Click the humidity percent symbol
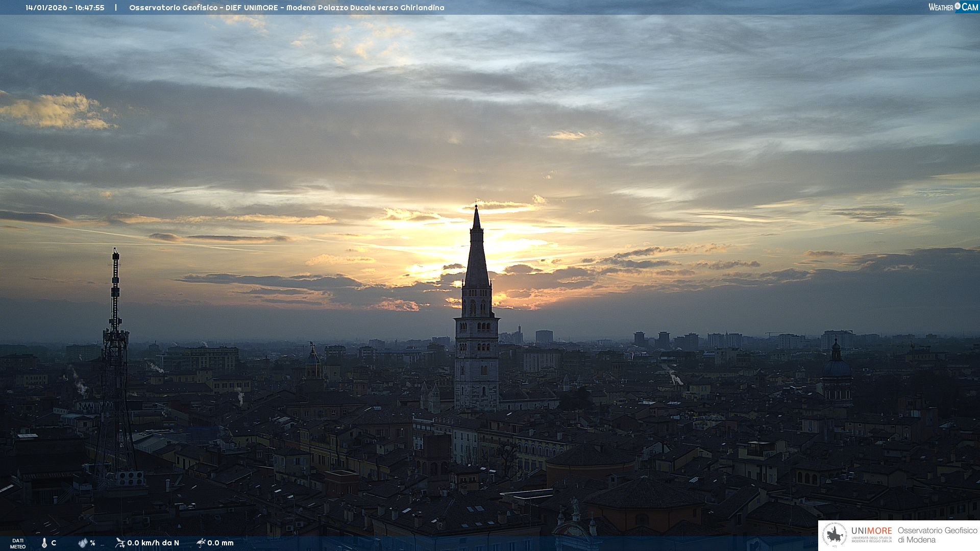 [x=92, y=543]
